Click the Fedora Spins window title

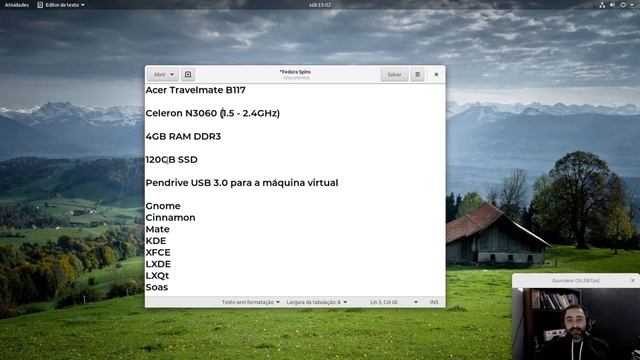(295, 72)
